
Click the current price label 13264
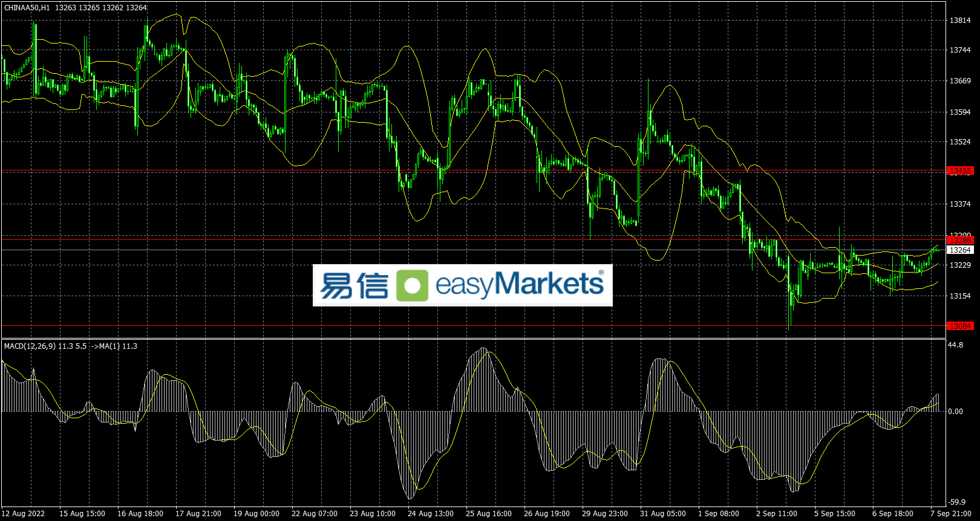coord(960,250)
